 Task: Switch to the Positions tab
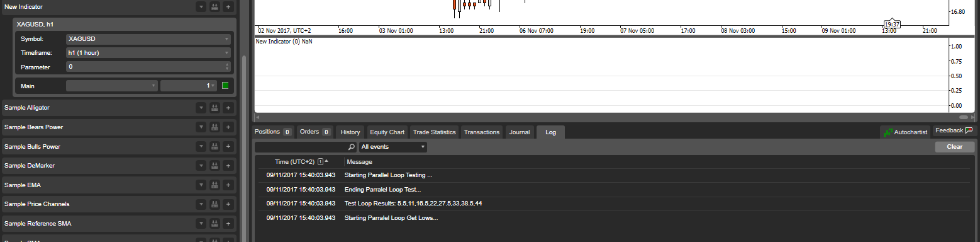(273, 132)
